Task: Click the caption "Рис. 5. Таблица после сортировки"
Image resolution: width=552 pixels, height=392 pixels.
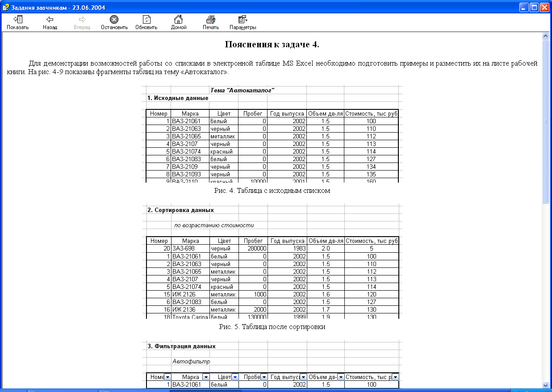Action: coord(272,327)
